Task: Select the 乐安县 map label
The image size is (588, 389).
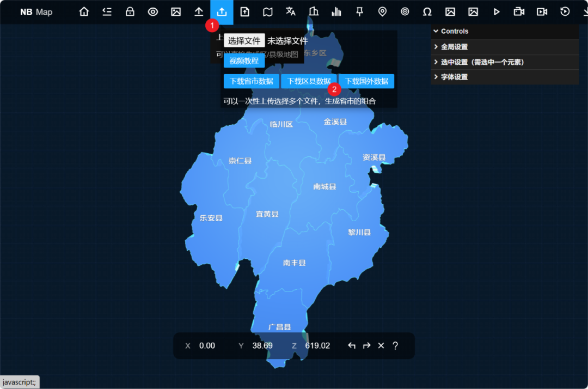Action: click(211, 218)
